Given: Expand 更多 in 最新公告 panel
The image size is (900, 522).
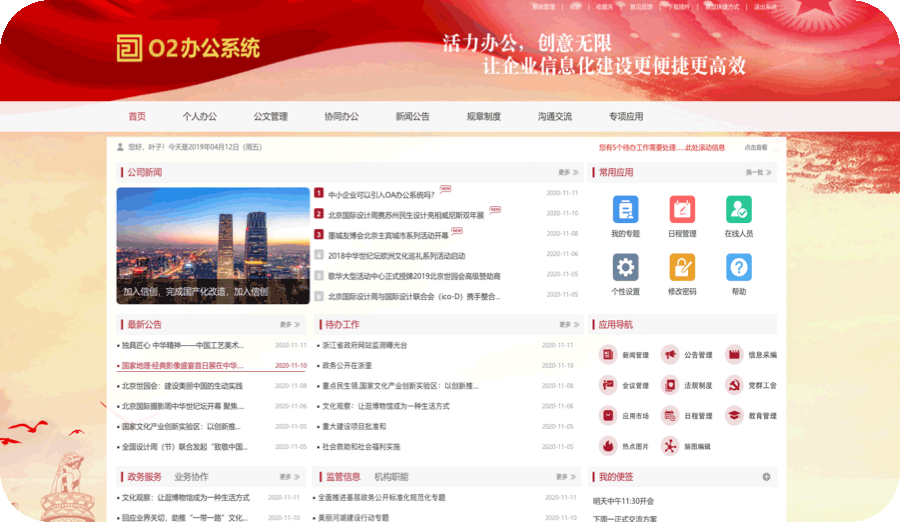Looking at the screenshot, I should click(x=290, y=324).
